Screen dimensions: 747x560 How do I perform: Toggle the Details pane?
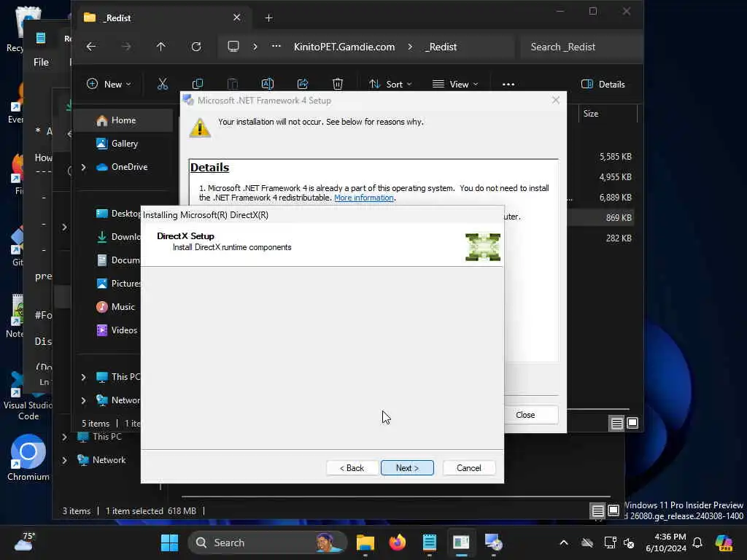(x=603, y=85)
